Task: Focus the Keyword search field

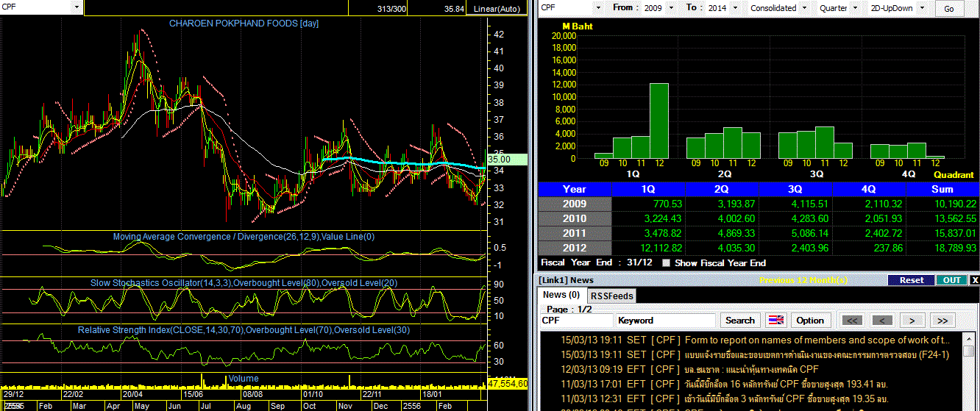Action: pos(666,321)
